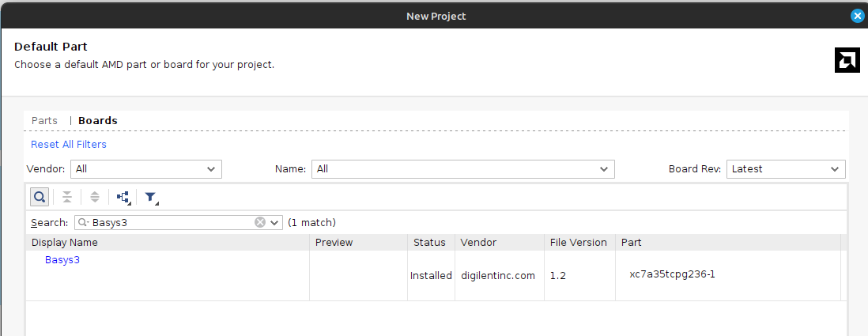Click the AMD logo icon
This screenshot has width=868, height=336.
pyautogui.click(x=847, y=60)
